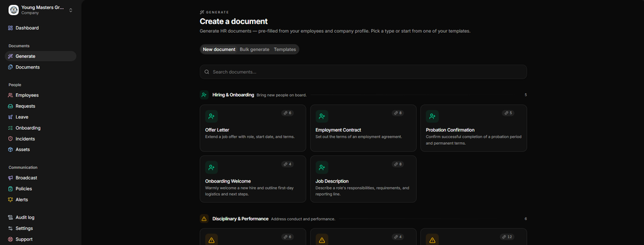Click the Dashboard icon in sidebar

[11, 28]
